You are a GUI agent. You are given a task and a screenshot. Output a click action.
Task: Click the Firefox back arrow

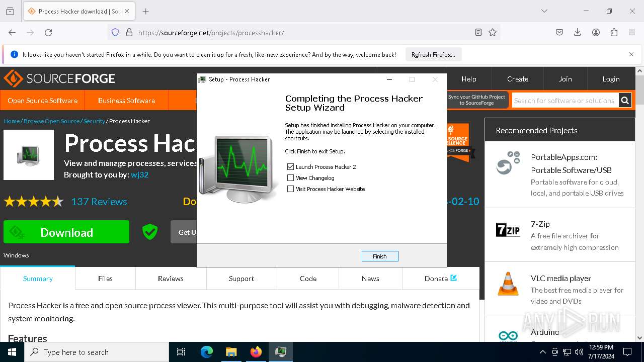tap(12, 32)
